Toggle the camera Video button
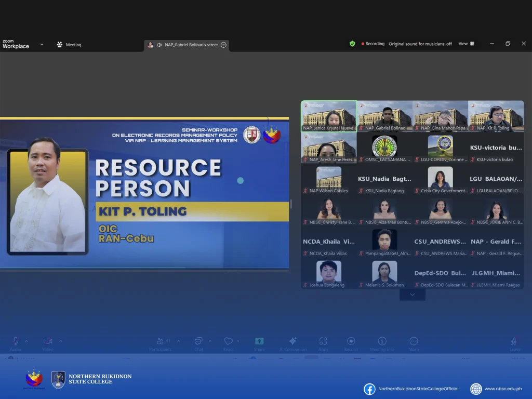The width and height of the screenshot is (532, 399). click(x=48, y=341)
